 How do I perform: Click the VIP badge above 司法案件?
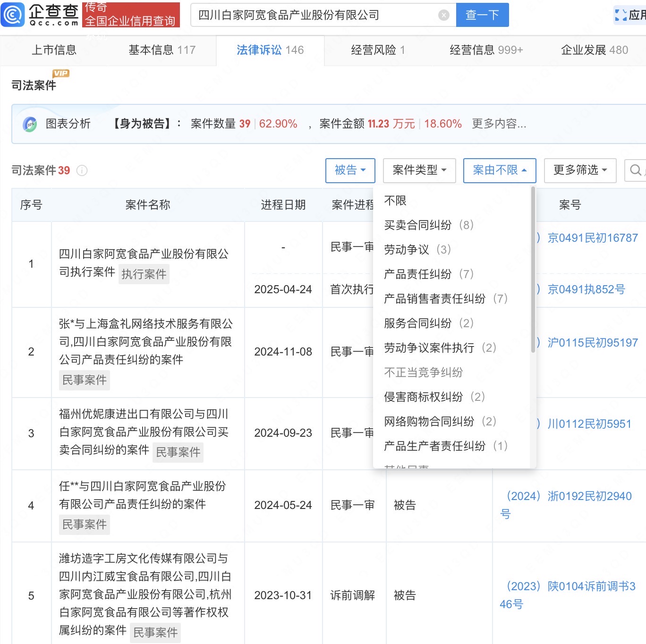(61, 73)
